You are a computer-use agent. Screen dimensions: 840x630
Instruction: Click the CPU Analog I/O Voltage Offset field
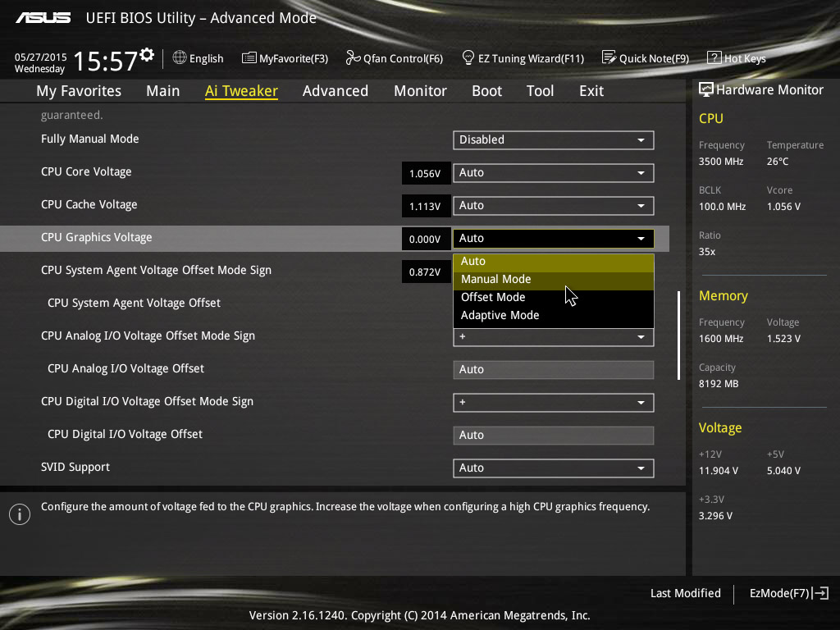click(x=553, y=370)
